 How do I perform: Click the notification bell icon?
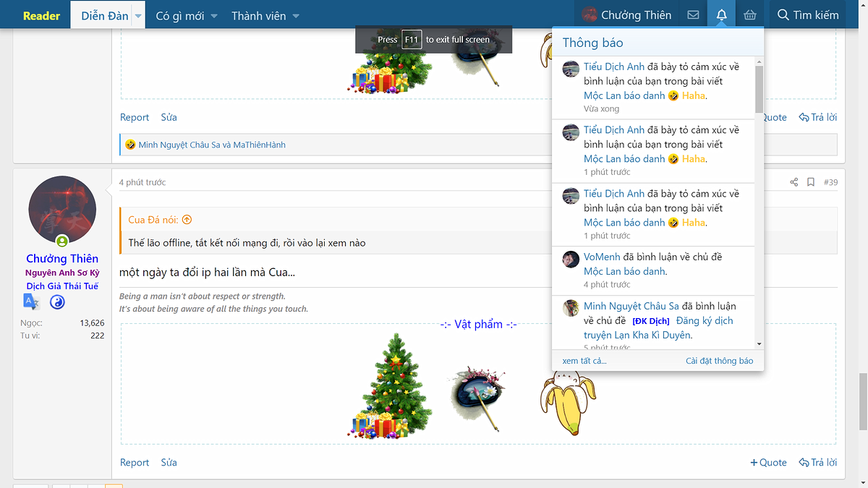721,15
